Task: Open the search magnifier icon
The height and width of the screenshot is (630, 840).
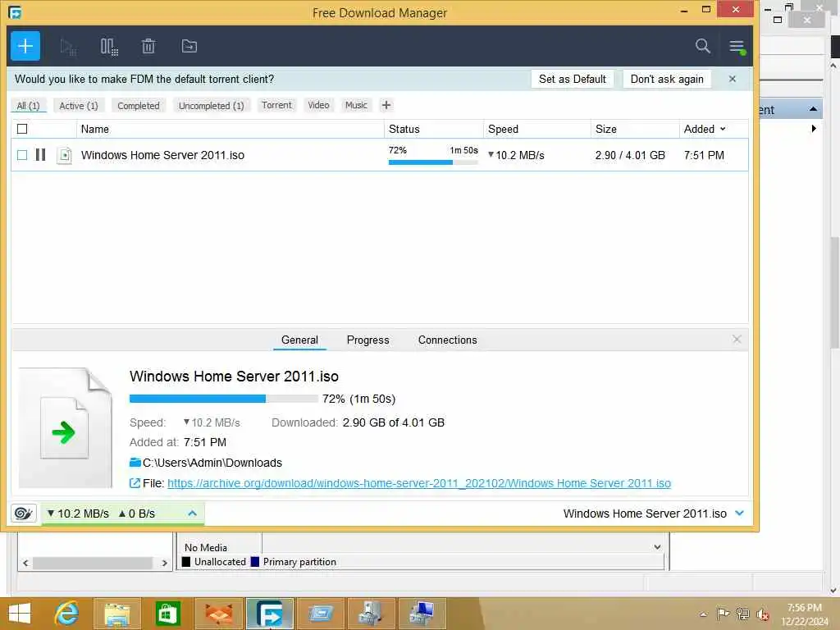Action: [x=702, y=46]
